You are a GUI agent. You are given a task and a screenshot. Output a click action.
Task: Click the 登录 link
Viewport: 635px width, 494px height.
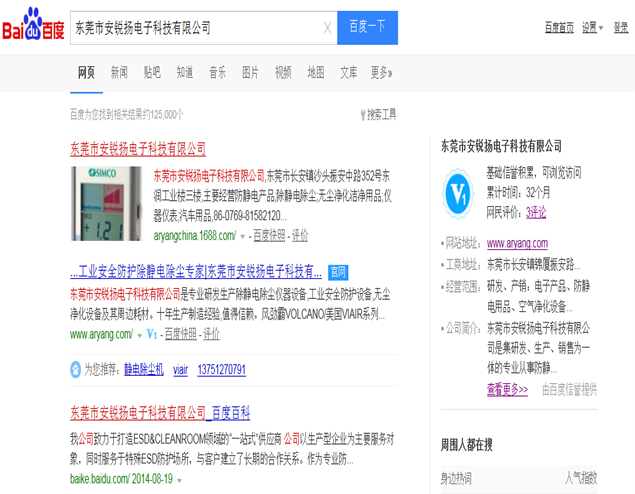tap(620, 28)
